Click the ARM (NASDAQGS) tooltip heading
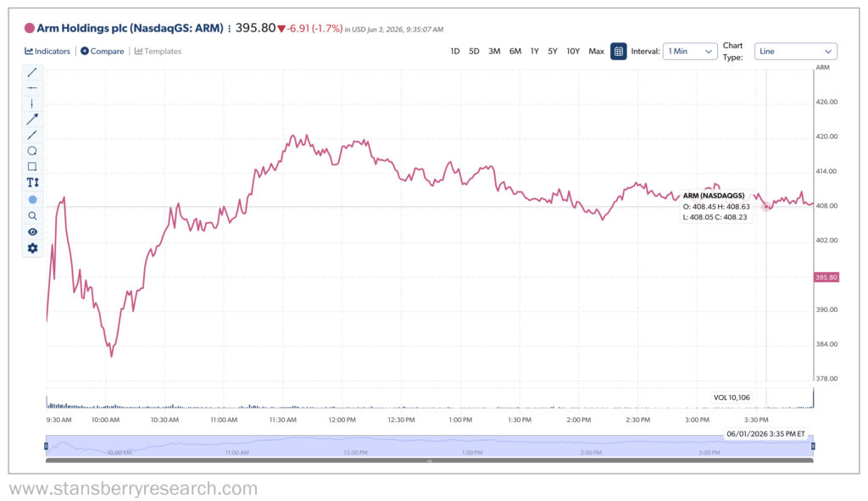The image size is (868, 501). [714, 196]
